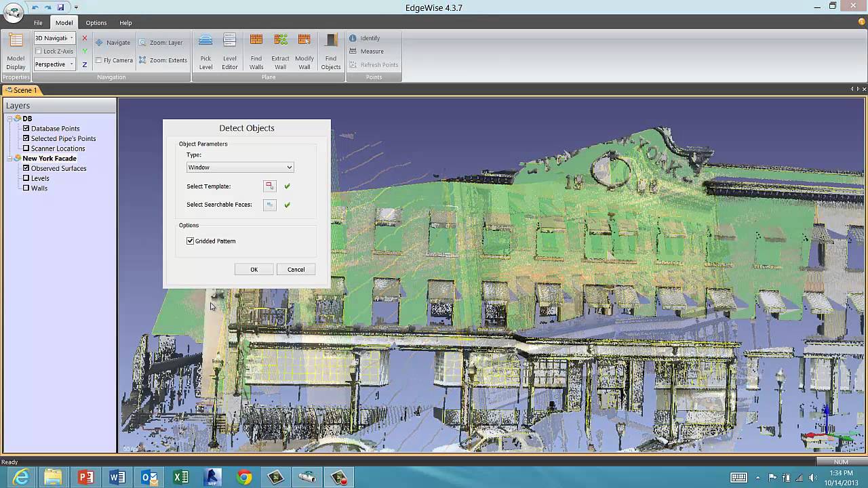The image size is (868, 488).
Task: Choose the Modify Wall tool
Action: (304, 52)
